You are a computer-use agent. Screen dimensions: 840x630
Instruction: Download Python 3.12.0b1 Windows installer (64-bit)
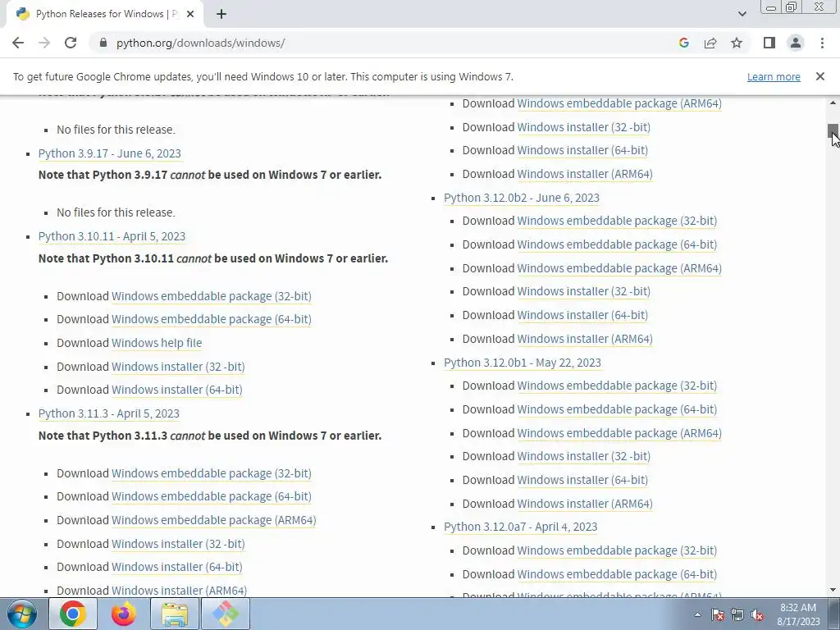[582, 480]
